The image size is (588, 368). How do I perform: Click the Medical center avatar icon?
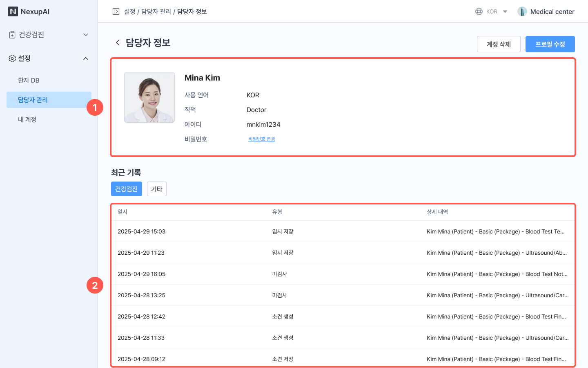522,11
